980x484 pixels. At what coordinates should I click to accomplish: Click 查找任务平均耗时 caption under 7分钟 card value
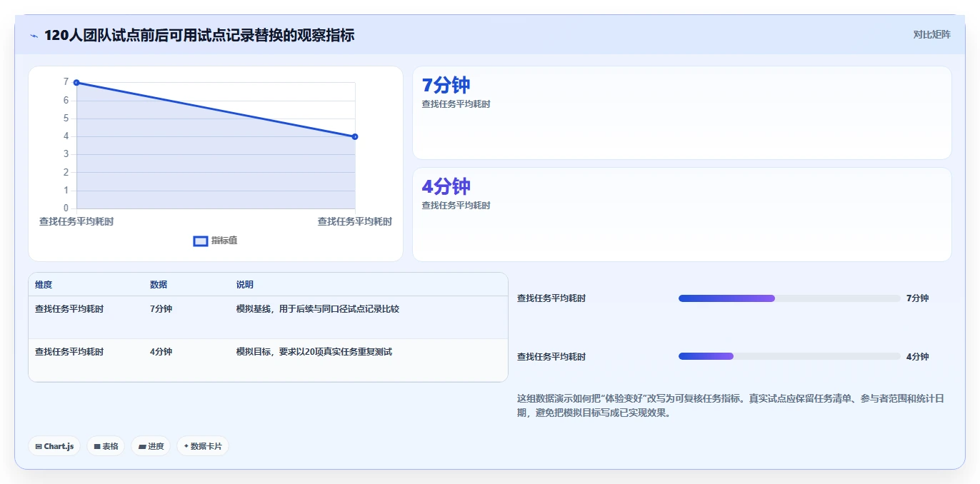pyautogui.click(x=456, y=104)
